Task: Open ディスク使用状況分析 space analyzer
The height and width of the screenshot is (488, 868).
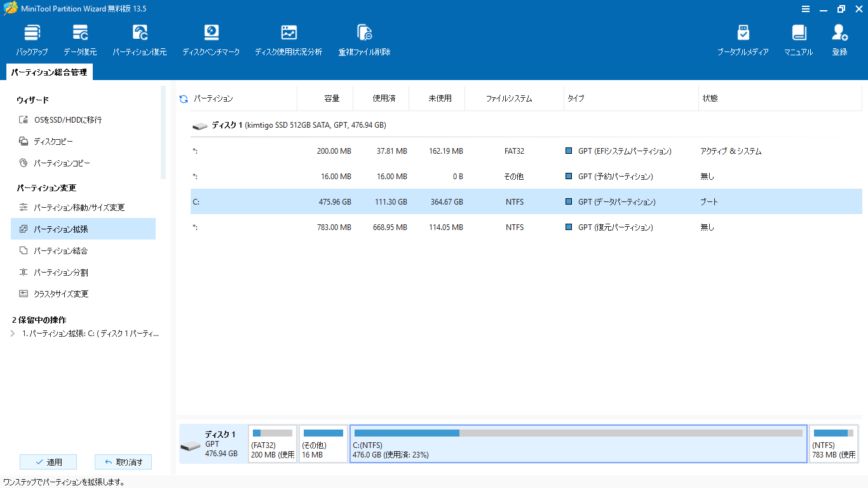Action: 288,40
